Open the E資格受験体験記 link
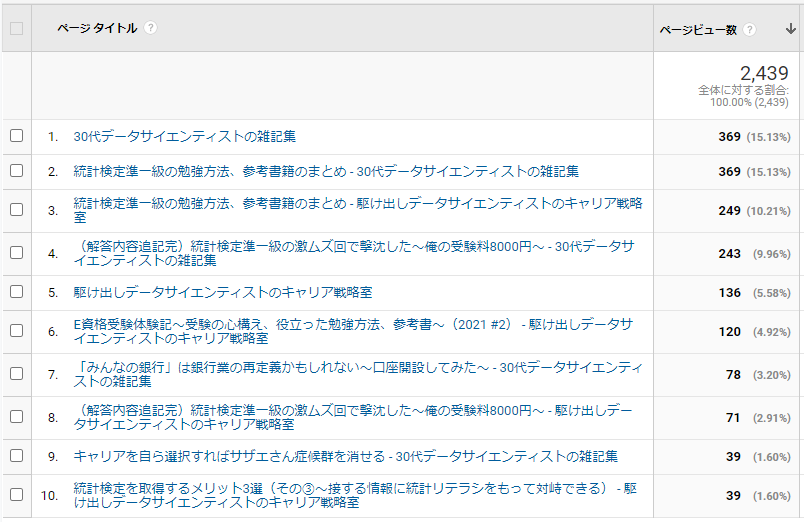This screenshot has width=804, height=522. [x=353, y=331]
